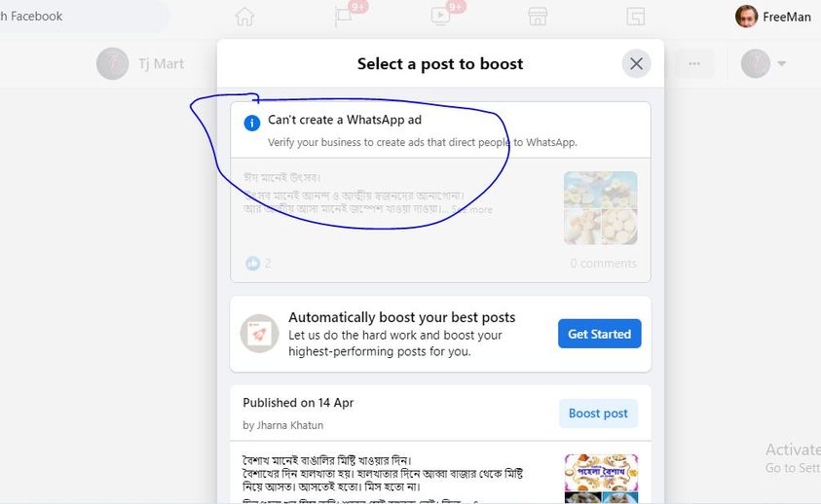Screen dimensions: 821x504
Task: Click the rocket icon for automatic boosting
Action: [259, 334]
